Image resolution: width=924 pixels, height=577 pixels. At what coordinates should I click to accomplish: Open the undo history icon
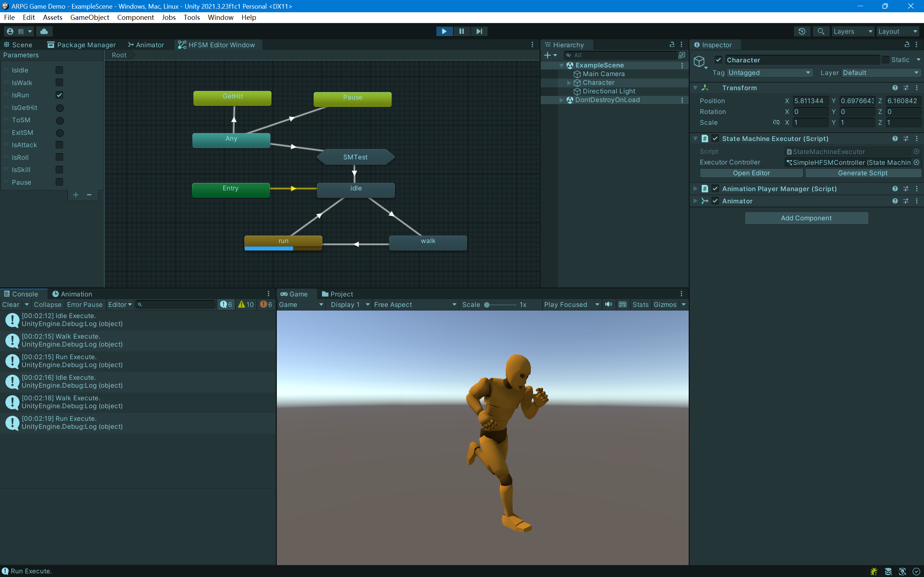coord(802,31)
